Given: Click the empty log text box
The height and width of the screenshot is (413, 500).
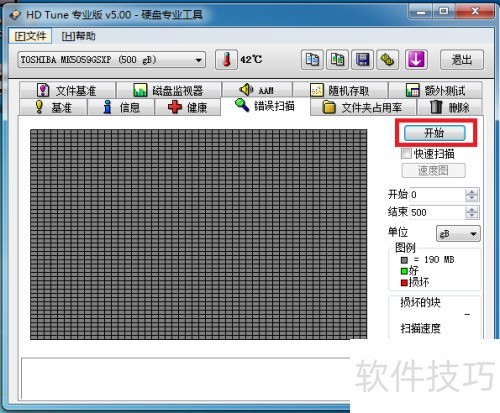Looking at the screenshot, I should (186, 379).
